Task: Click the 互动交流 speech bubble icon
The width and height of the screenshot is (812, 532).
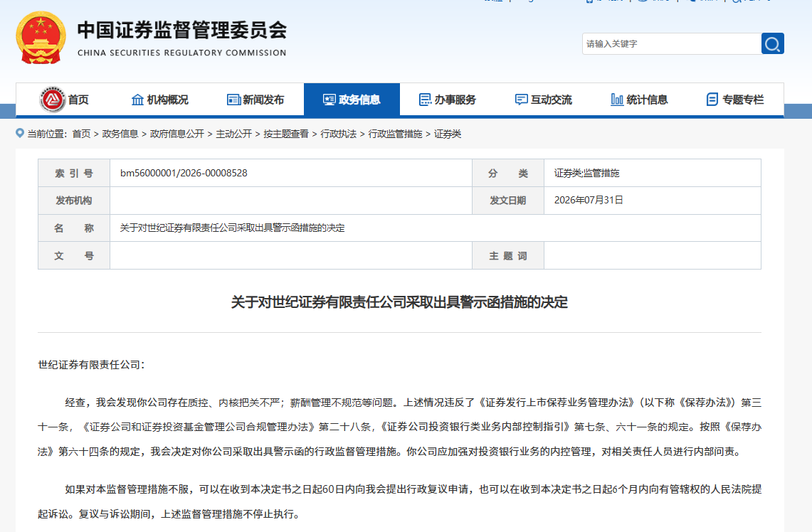Action: [x=522, y=100]
